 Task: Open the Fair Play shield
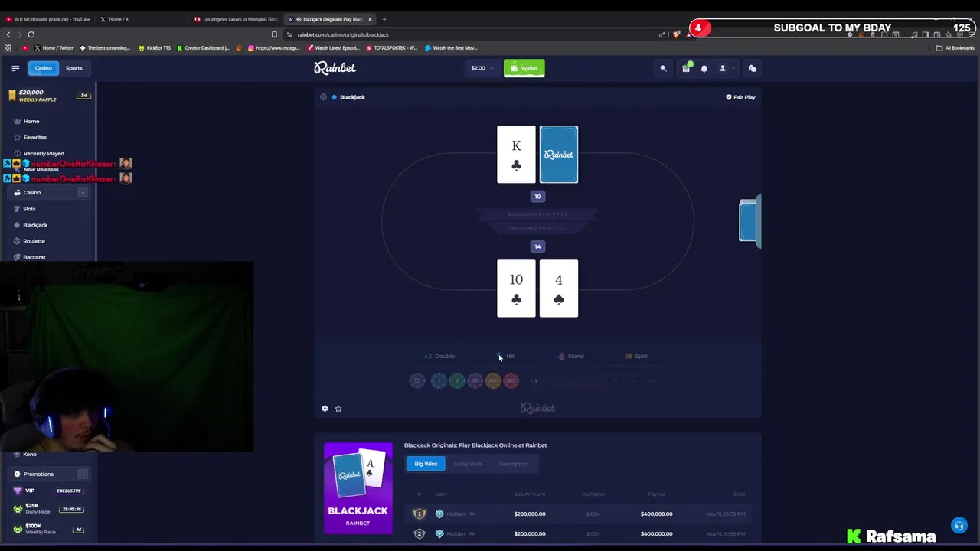740,97
